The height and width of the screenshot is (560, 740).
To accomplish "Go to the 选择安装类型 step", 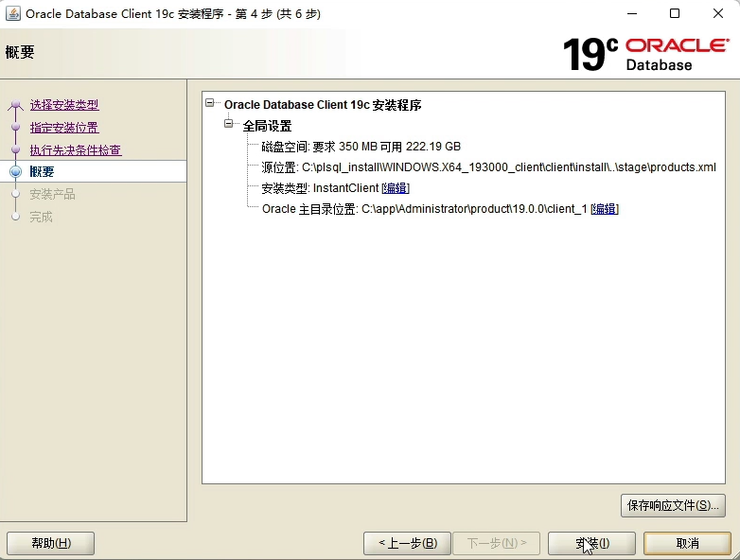I will click(64, 105).
